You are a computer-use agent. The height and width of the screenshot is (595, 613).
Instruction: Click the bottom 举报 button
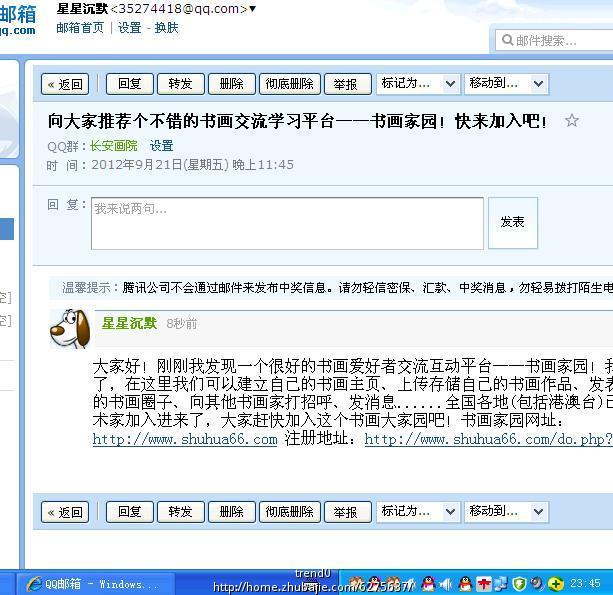coord(348,512)
